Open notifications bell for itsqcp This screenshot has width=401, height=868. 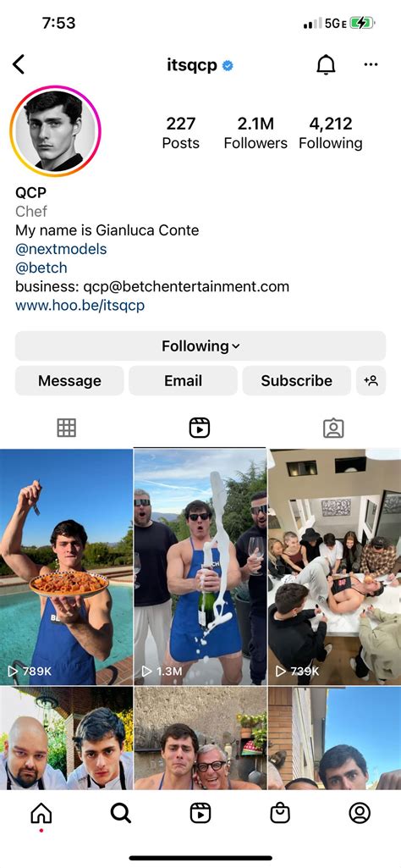(326, 64)
